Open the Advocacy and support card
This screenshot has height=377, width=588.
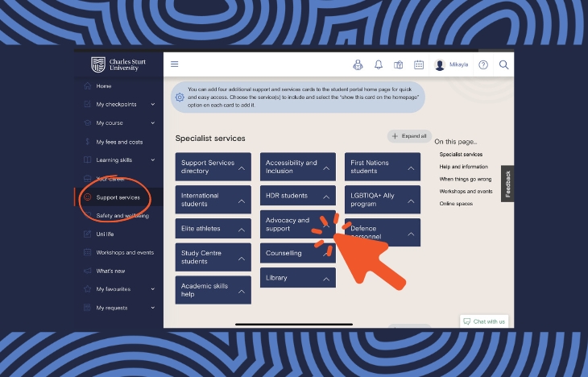pos(298,224)
